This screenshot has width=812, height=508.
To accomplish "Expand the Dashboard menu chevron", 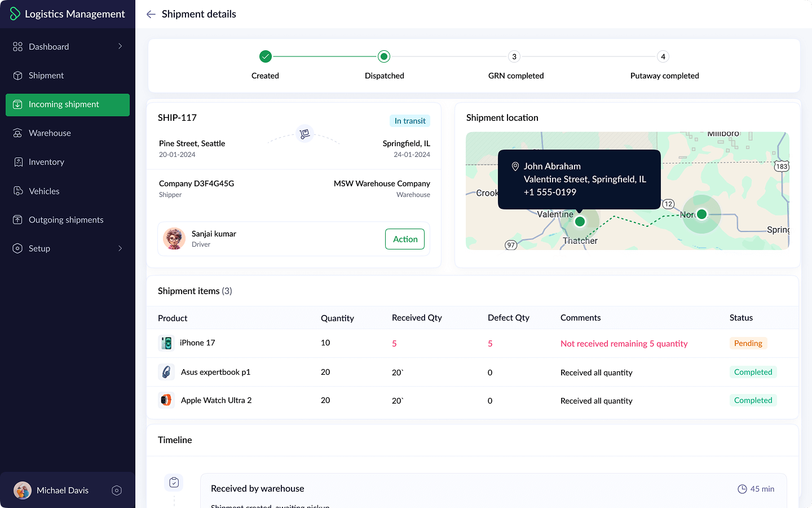I will point(120,46).
